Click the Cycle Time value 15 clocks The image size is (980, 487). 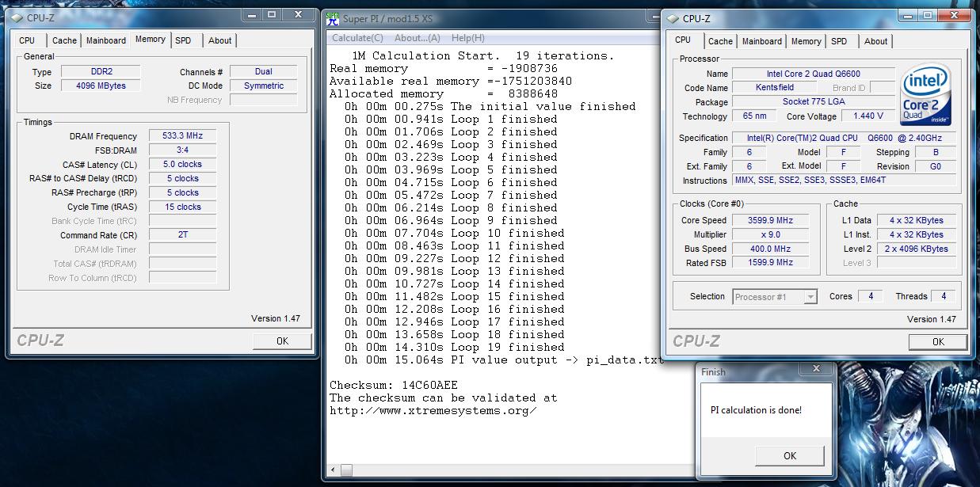(183, 207)
